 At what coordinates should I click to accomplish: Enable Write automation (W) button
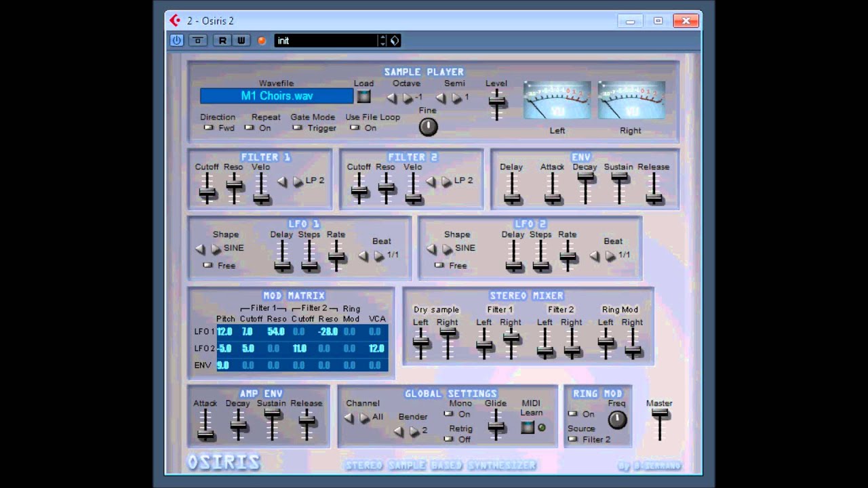tap(241, 41)
